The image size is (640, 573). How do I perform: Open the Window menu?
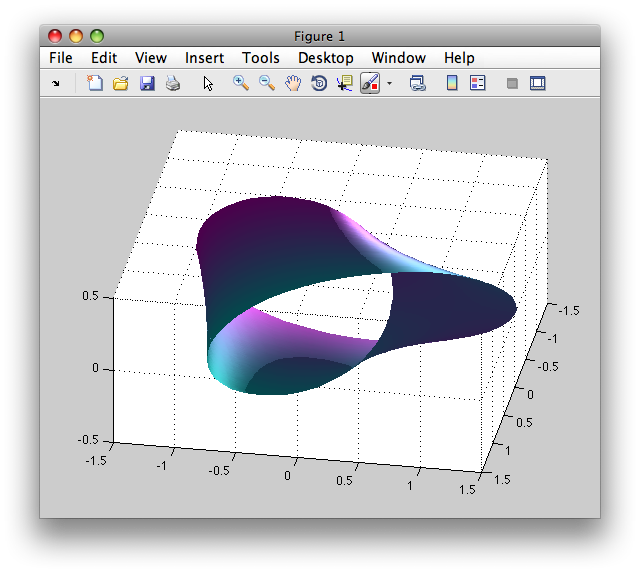tap(399, 58)
